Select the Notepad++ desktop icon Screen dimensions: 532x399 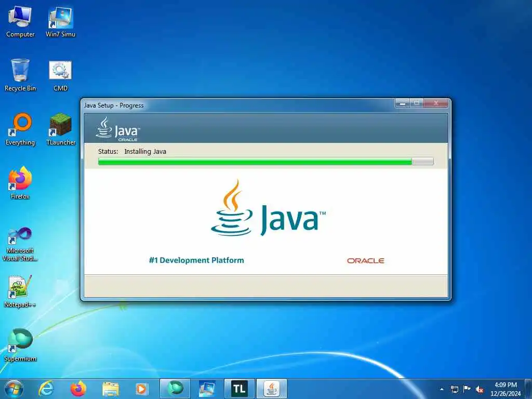coord(20,291)
